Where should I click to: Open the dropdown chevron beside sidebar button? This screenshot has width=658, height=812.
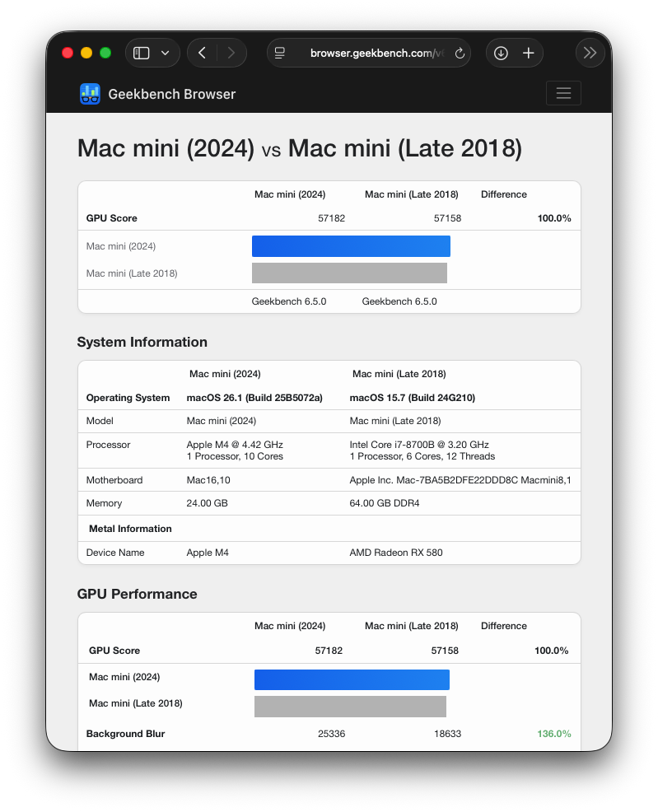click(166, 53)
